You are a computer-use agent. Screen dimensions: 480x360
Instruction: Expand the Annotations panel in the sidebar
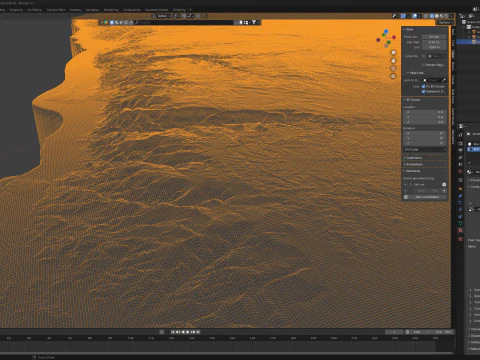click(x=414, y=164)
